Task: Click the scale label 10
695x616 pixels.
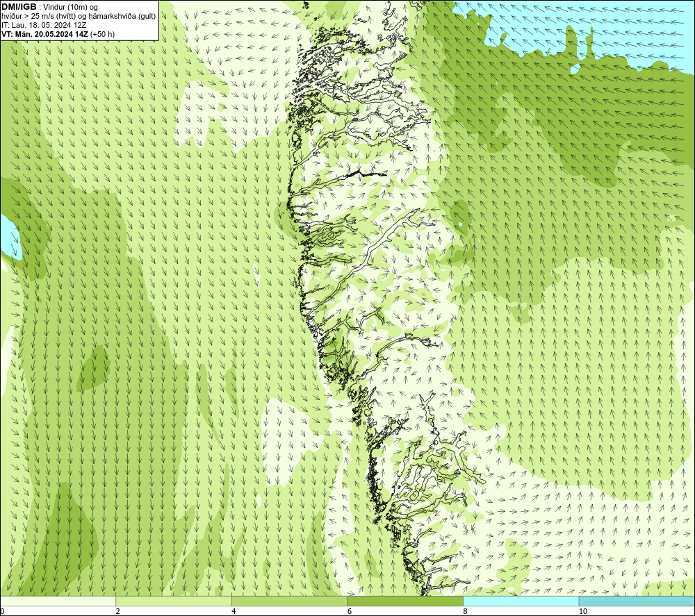Action: (x=583, y=611)
